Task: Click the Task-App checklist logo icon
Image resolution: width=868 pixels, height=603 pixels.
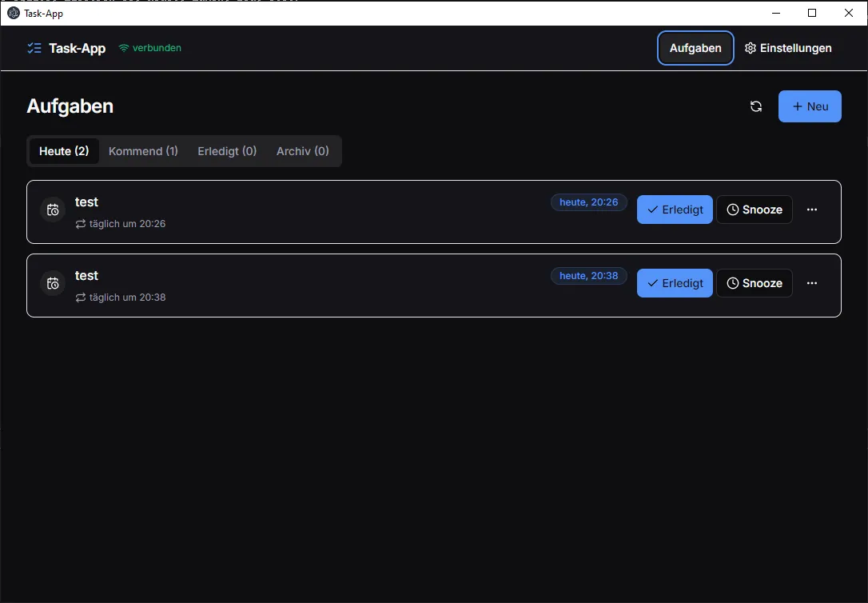Action: pos(34,48)
